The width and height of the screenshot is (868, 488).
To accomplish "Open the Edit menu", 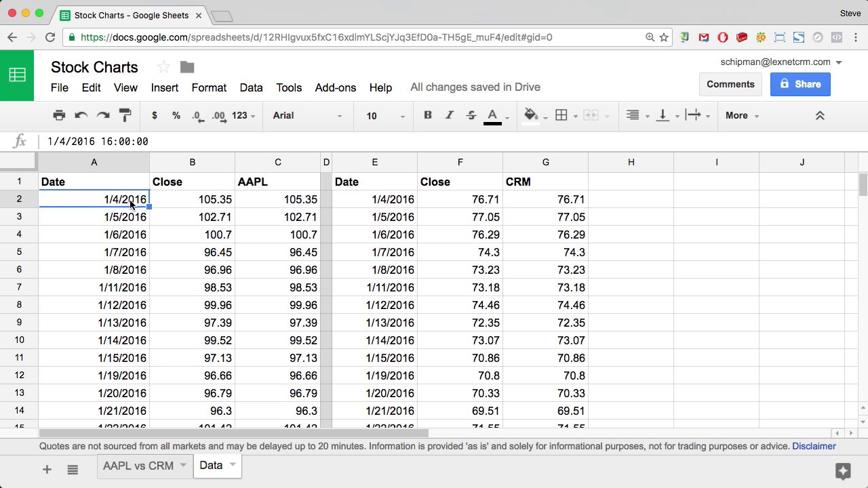I will (91, 87).
